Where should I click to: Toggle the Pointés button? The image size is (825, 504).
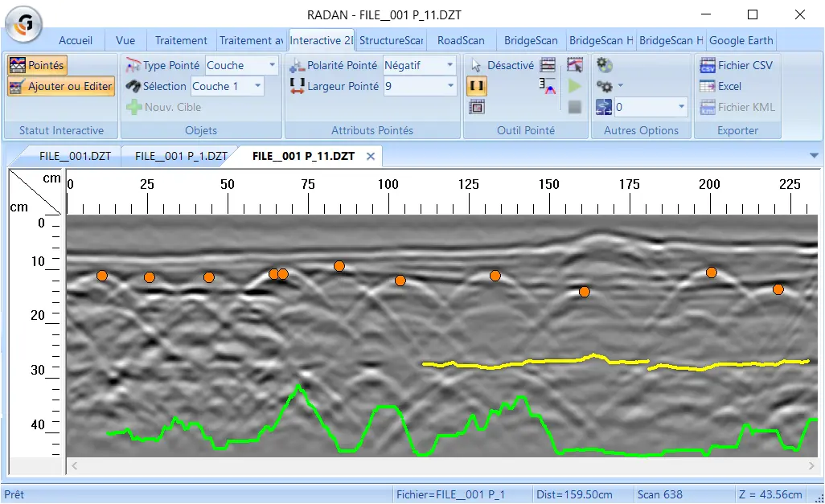pos(37,65)
